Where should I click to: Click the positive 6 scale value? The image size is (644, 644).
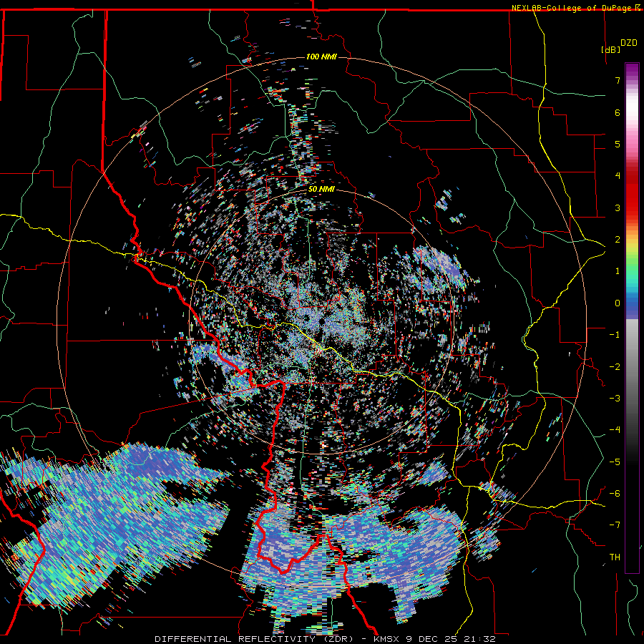[618, 112]
